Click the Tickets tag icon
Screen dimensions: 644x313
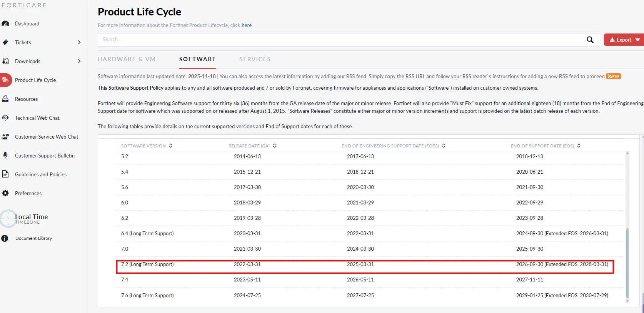click(x=5, y=42)
